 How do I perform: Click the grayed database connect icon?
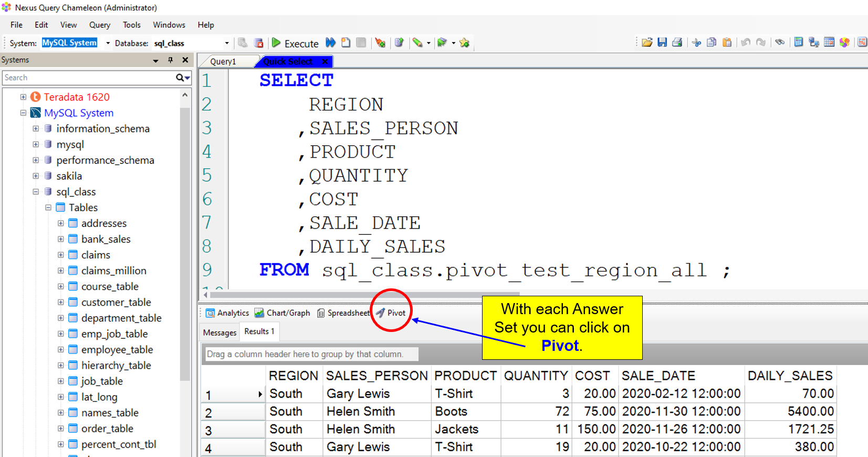[x=243, y=43]
